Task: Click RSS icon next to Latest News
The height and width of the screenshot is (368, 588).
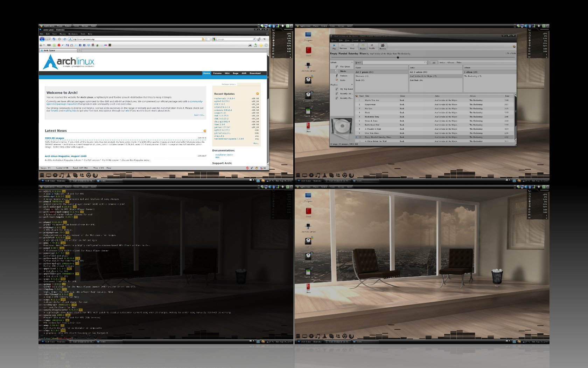Action: [205, 131]
